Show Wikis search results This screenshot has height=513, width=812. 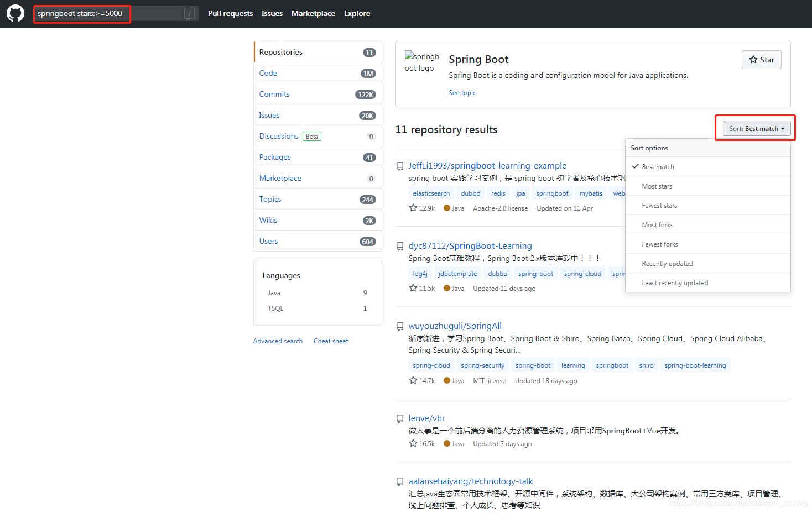[x=317, y=220]
